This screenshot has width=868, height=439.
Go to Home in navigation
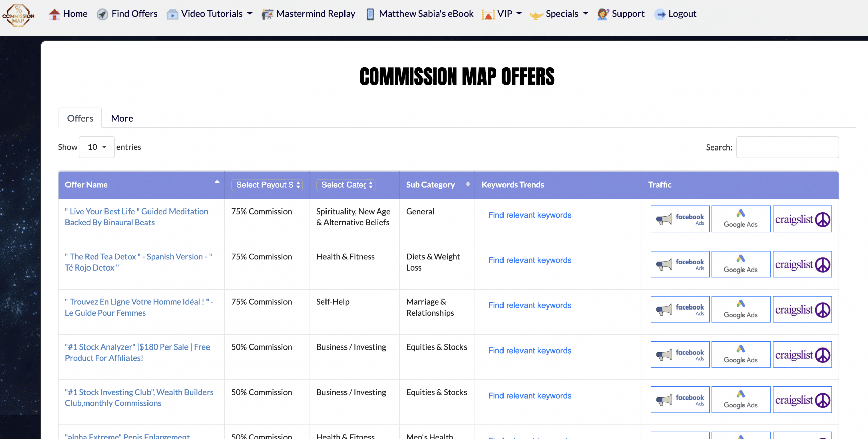[75, 14]
